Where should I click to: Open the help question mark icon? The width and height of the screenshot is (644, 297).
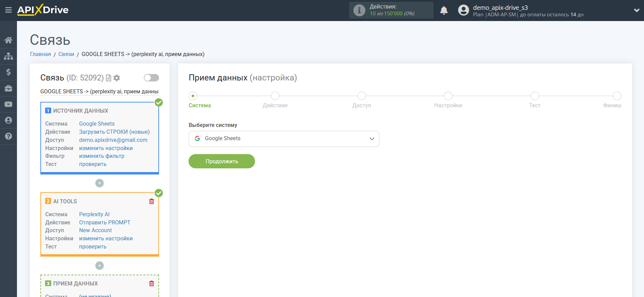(8, 136)
